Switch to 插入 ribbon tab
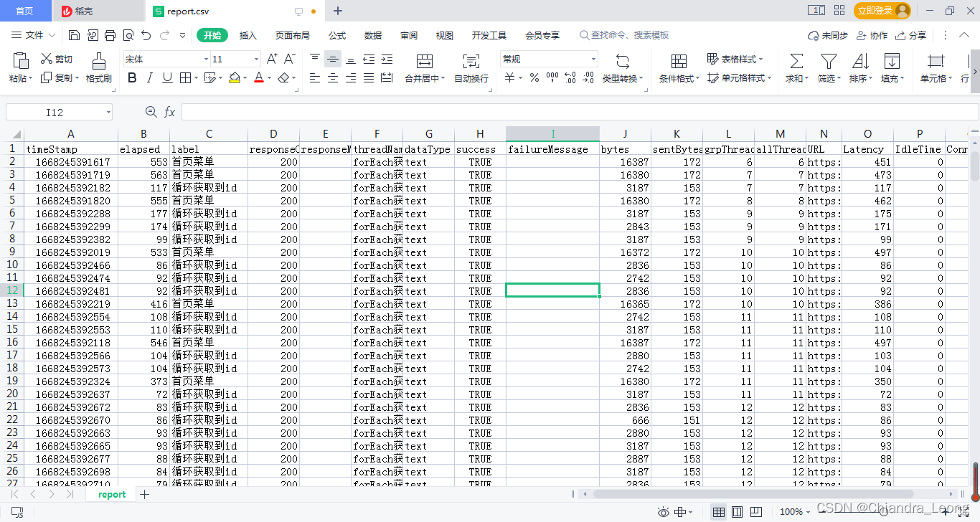This screenshot has height=522, width=980. (248, 35)
